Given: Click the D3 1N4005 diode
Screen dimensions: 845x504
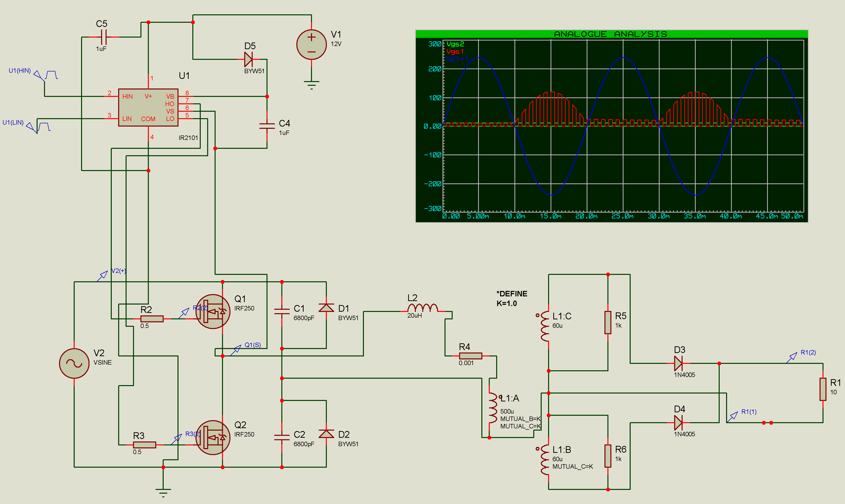Looking at the screenshot, I should [678, 363].
